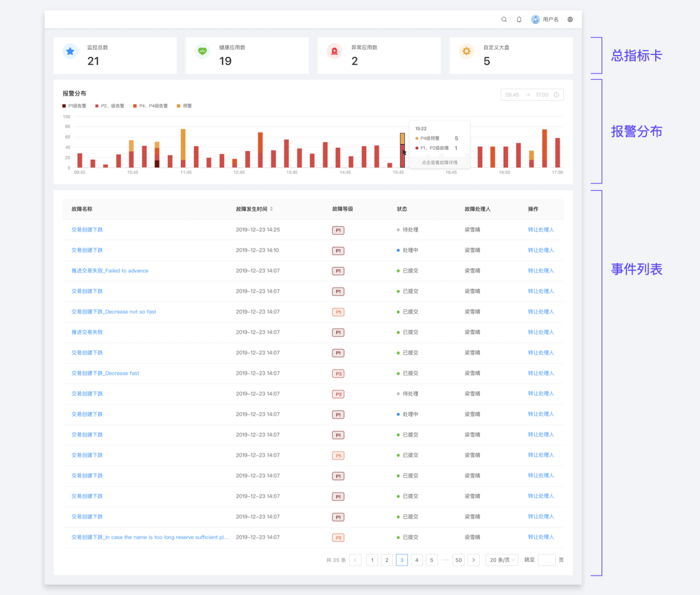
Task: Select page 50 in pagination
Action: coord(459,559)
